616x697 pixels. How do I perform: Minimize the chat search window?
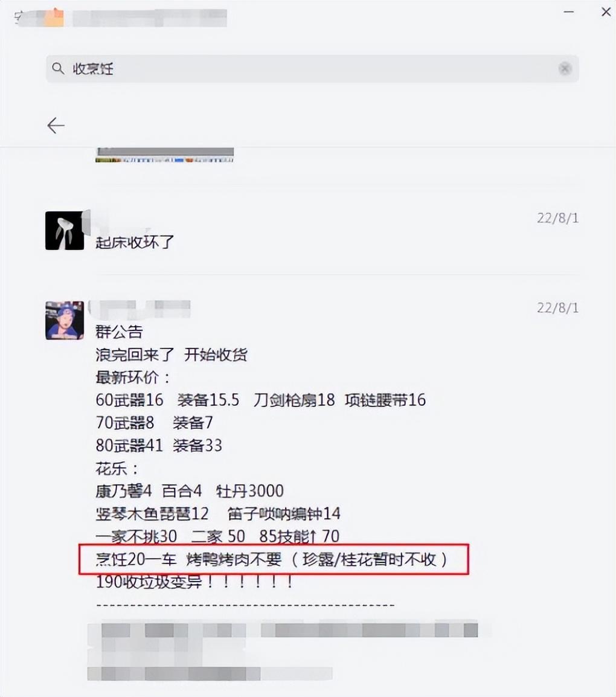[x=569, y=12]
